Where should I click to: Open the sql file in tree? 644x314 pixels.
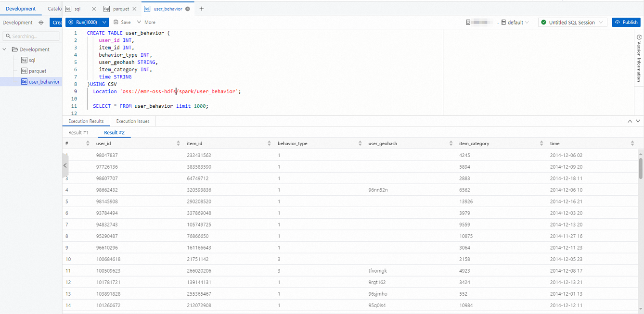pyautogui.click(x=28, y=60)
